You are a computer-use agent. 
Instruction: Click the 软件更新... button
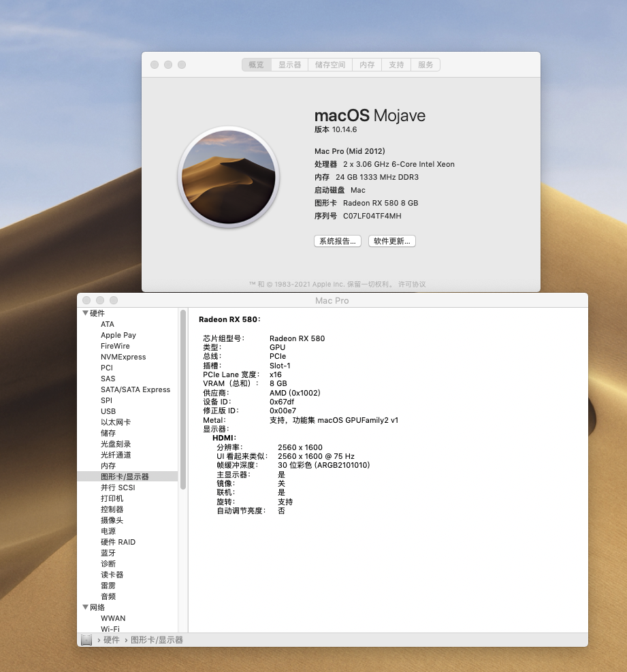click(391, 241)
